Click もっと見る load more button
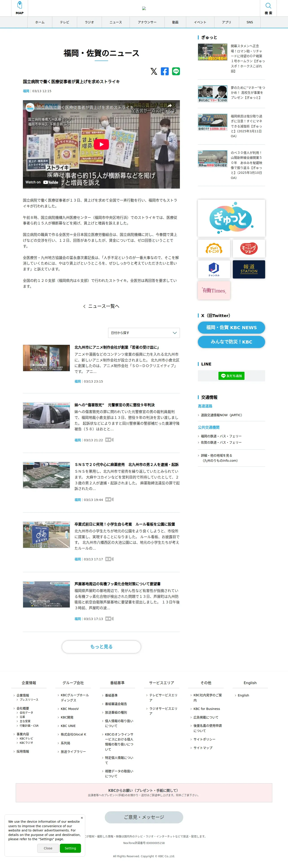This screenshot has width=288, height=868. (101, 647)
